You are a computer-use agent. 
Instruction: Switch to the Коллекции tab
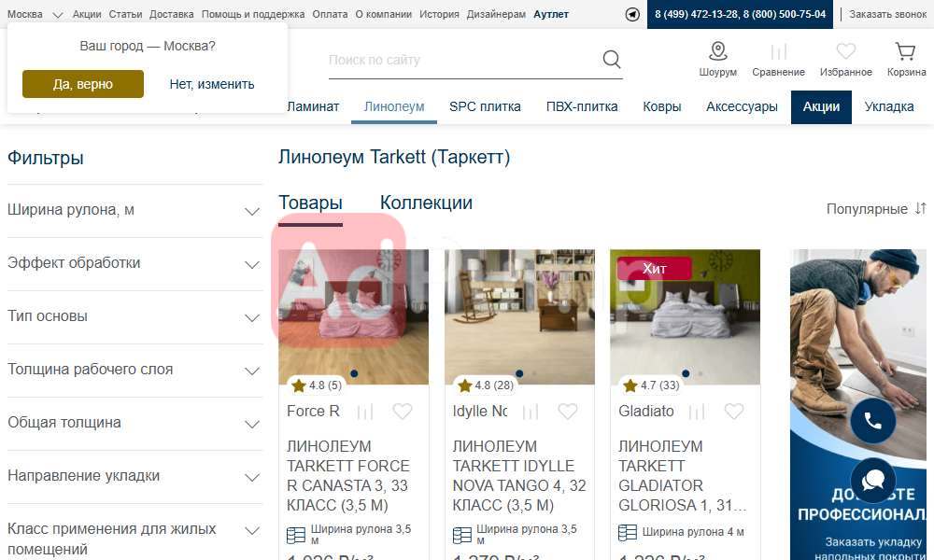pos(426,203)
